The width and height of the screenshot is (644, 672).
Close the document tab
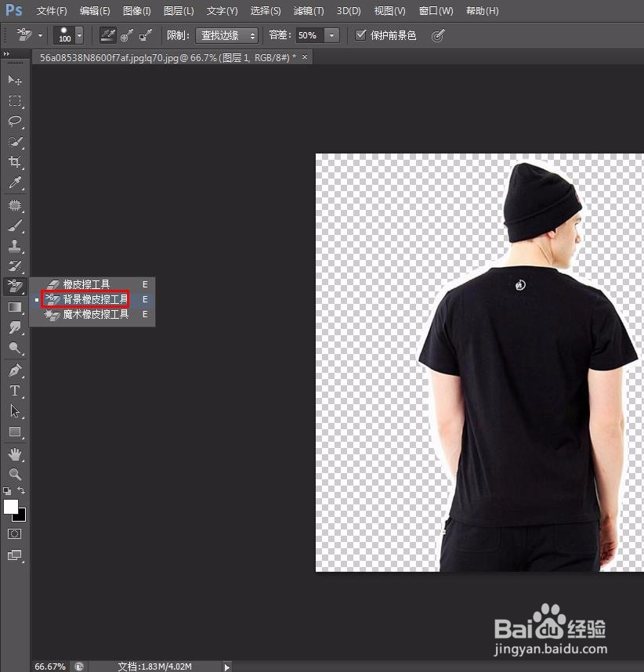tap(305, 56)
